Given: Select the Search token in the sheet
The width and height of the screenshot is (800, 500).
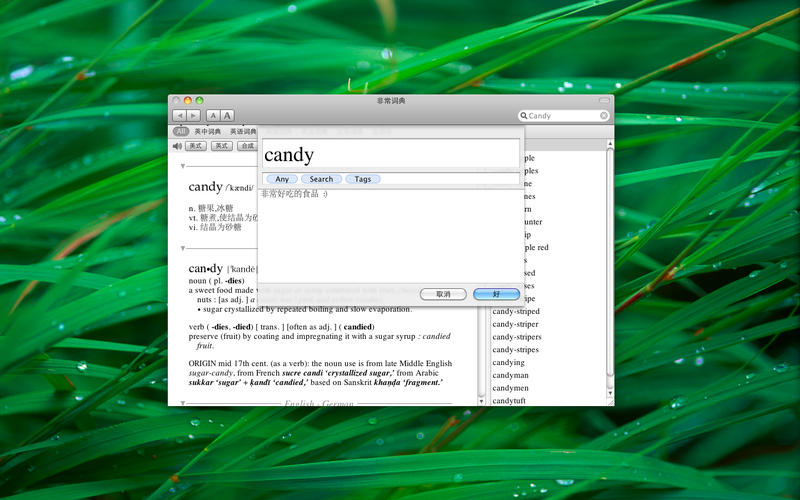Looking at the screenshot, I should point(321,179).
